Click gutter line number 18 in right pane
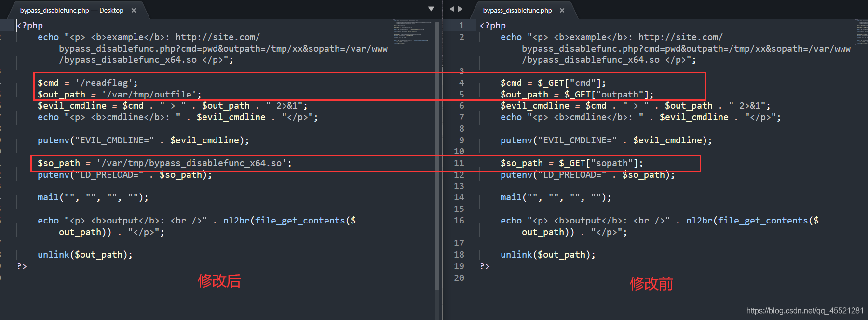 pyautogui.click(x=459, y=255)
